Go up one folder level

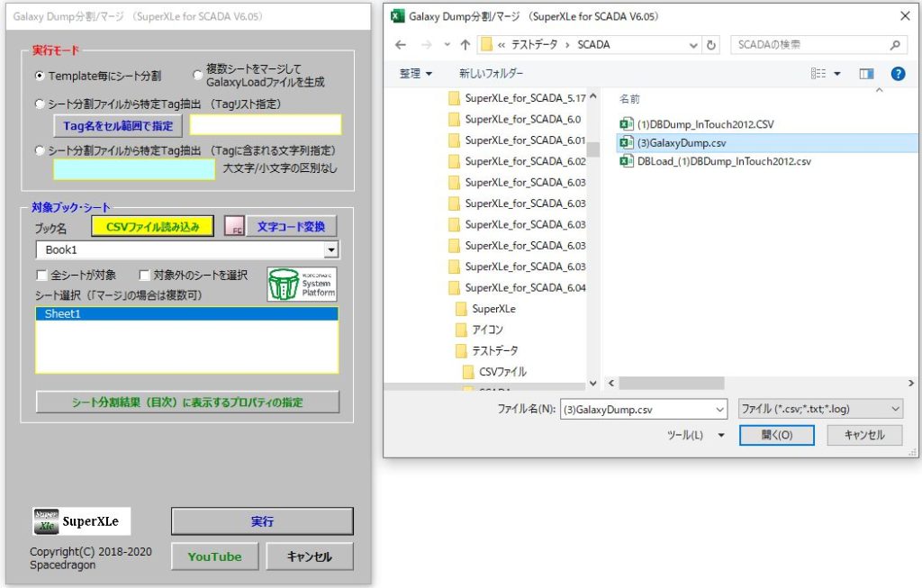466,45
